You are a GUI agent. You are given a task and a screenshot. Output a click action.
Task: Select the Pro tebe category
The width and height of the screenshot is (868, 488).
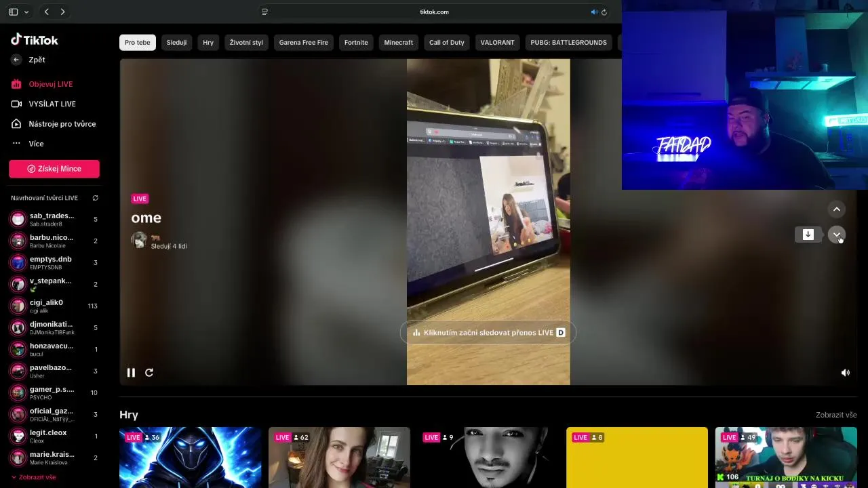[x=138, y=42]
